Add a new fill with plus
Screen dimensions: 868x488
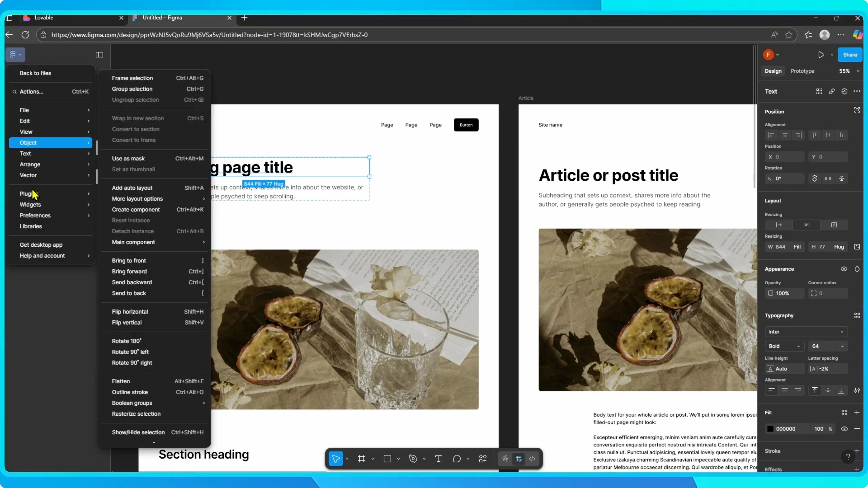click(x=857, y=412)
